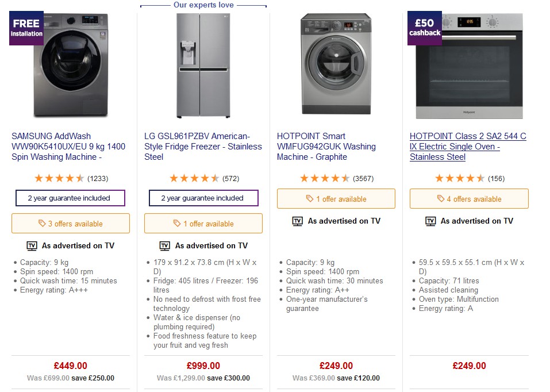550x392 pixels.
Task: Open 3 offers available on Samsung washer
Action: coord(70,224)
